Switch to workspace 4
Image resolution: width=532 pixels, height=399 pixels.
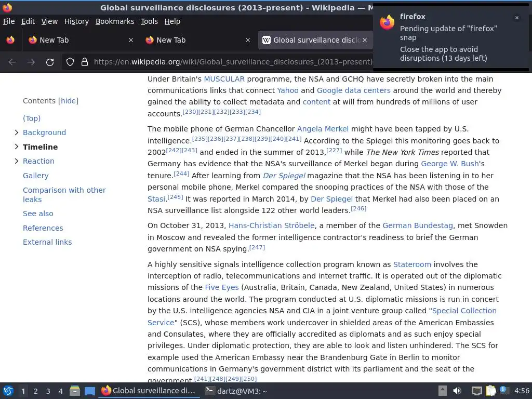click(61, 391)
